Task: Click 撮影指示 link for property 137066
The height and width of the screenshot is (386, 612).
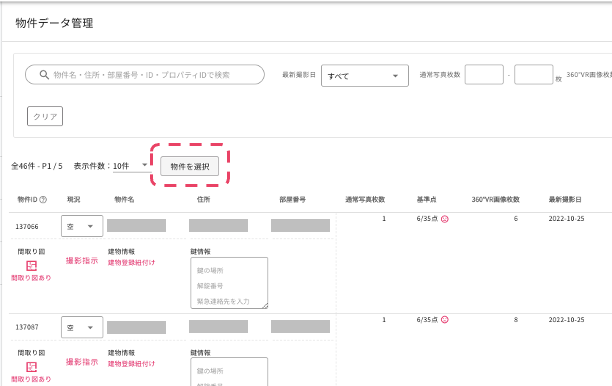Action: click(82, 261)
